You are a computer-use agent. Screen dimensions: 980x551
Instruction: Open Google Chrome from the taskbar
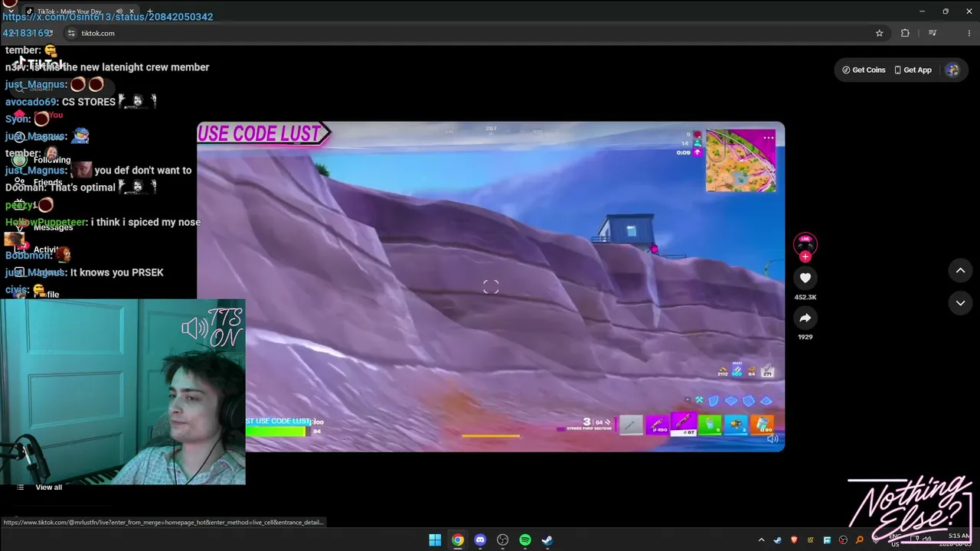pyautogui.click(x=457, y=540)
